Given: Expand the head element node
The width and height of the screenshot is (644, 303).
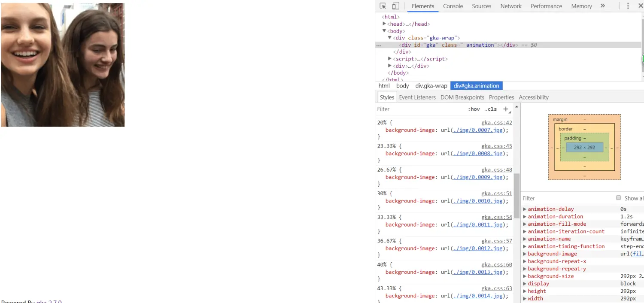Looking at the screenshot, I should click(384, 24).
